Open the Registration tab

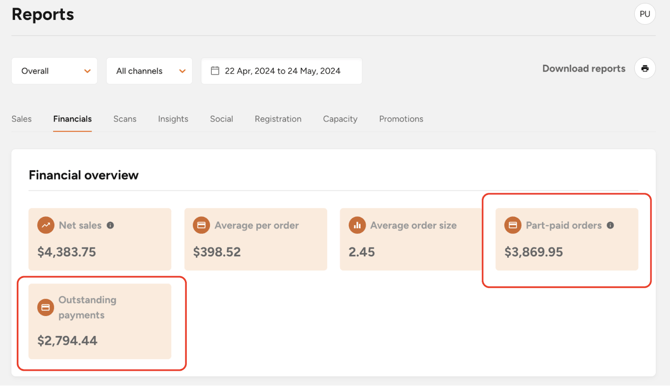[x=278, y=119]
